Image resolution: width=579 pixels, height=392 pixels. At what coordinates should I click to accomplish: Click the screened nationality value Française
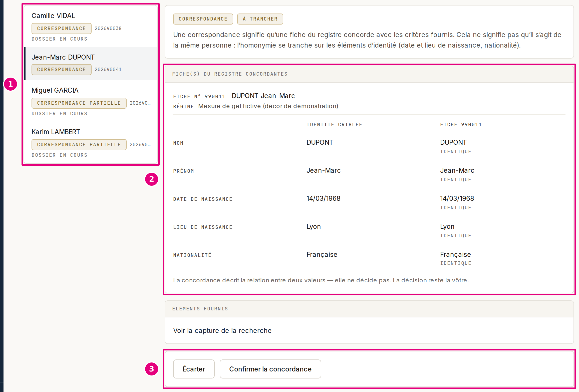322,255
